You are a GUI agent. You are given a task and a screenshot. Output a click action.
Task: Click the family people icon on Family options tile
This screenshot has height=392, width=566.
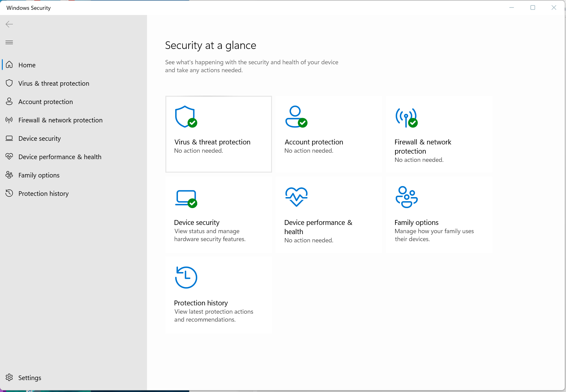pyautogui.click(x=406, y=197)
